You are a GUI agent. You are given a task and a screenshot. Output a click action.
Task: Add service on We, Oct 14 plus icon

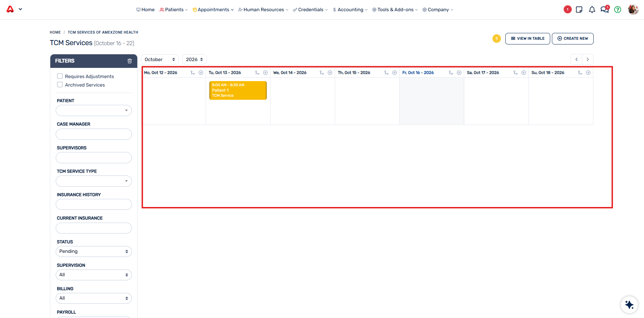330,73
